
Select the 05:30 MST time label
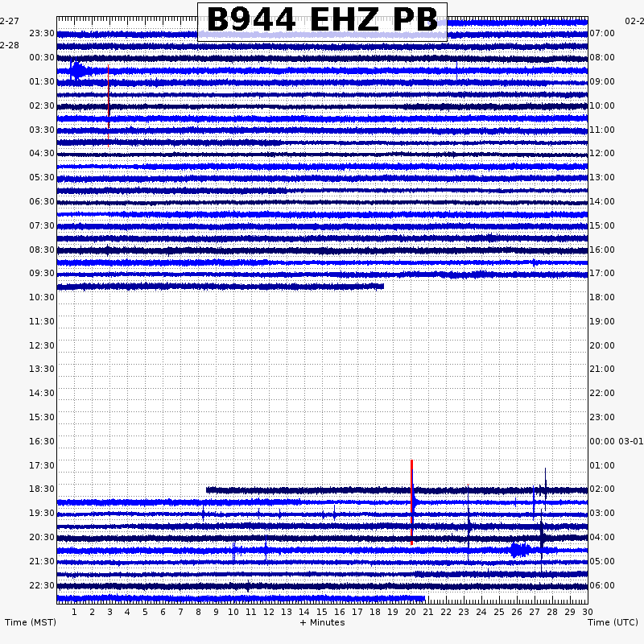click(42, 178)
